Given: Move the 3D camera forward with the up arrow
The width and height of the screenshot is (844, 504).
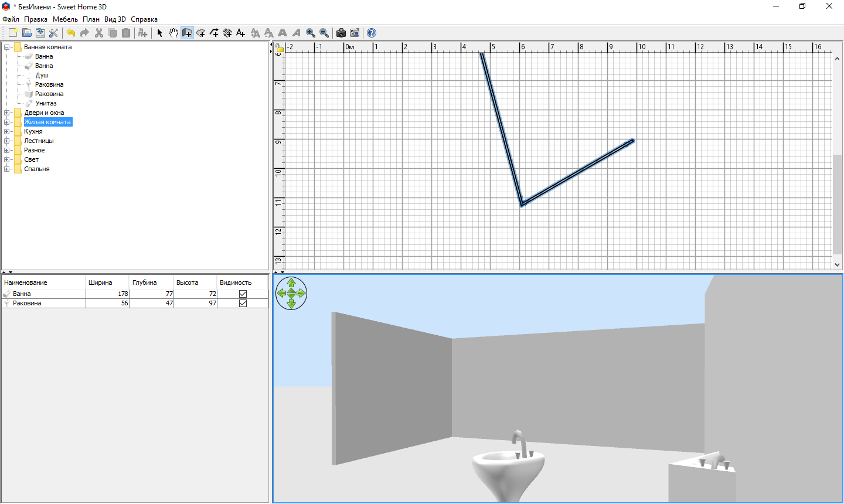Looking at the screenshot, I should (291, 282).
